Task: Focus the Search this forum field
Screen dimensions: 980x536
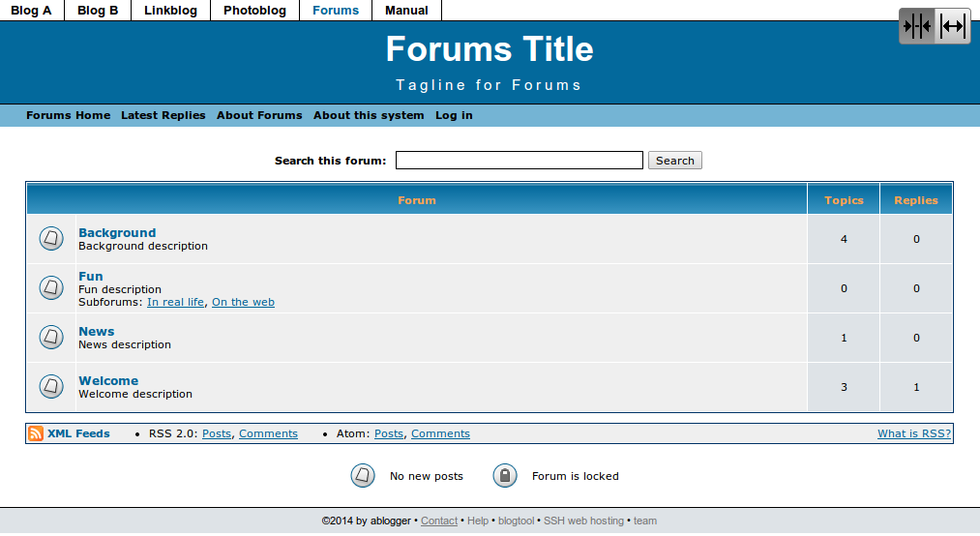Action: pos(520,160)
